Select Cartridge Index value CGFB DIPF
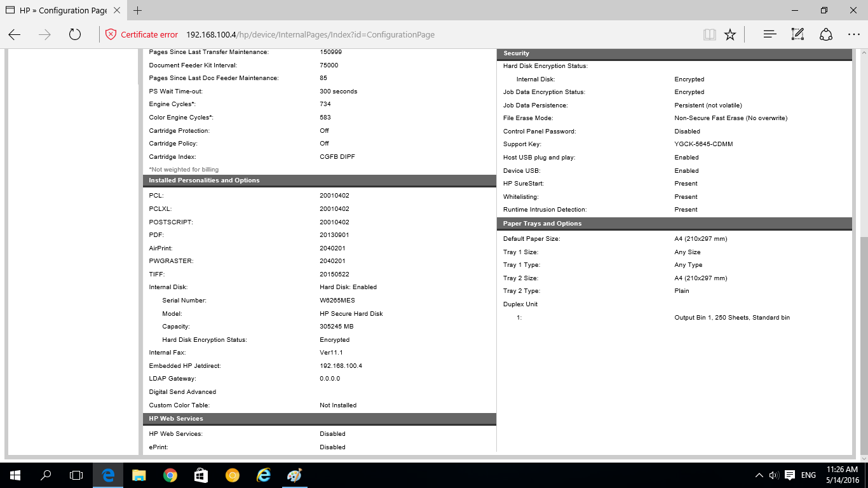This screenshot has width=868, height=488. point(337,157)
